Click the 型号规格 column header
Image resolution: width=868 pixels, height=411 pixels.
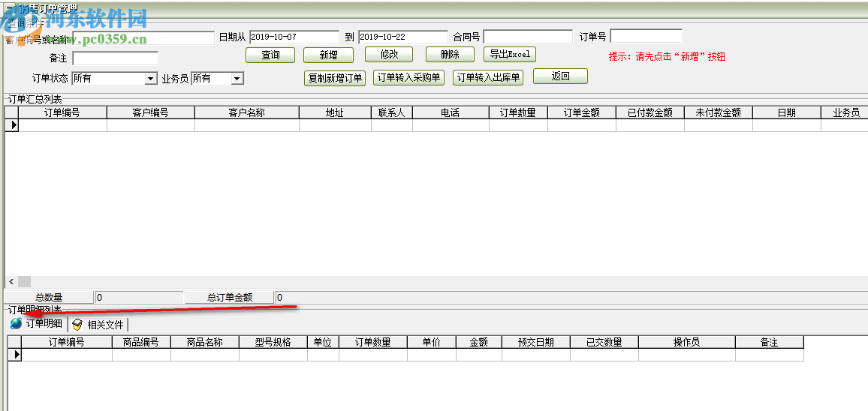click(x=273, y=343)
